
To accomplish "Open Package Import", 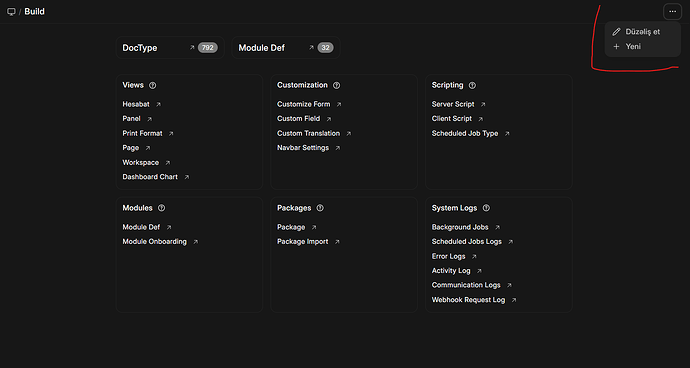I will pyautogui.click(x=303, y=242).
